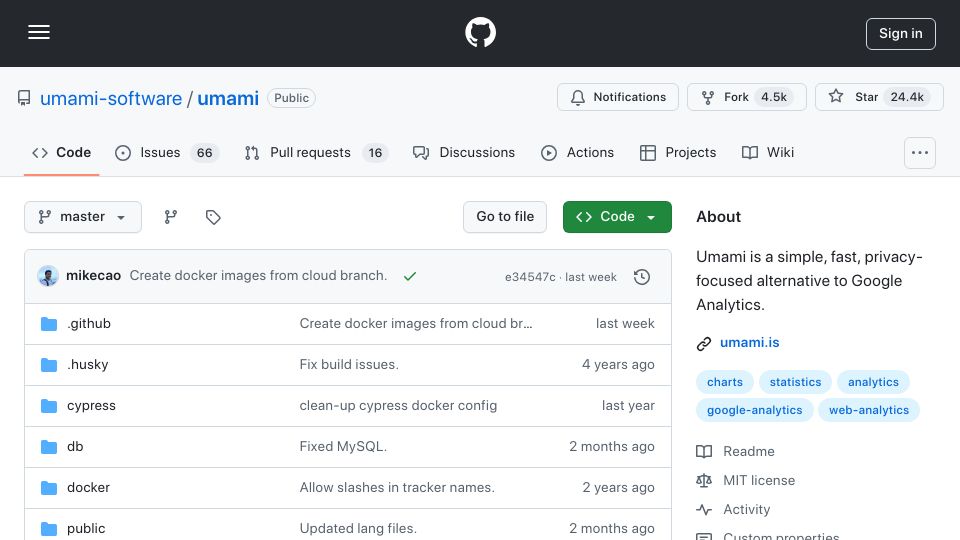Open the Pull requests tab
Screen dimensions: 960x540
click(x=316, y=152)
